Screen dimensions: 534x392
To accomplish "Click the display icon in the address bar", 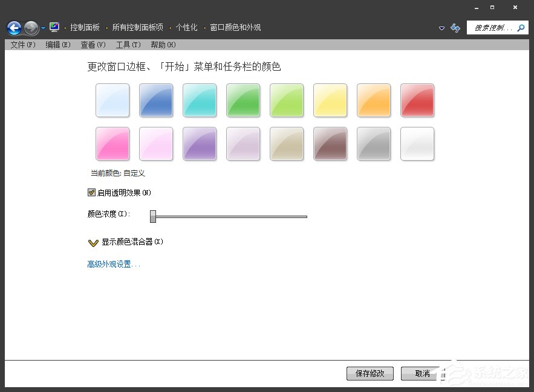I will point(53,27).
